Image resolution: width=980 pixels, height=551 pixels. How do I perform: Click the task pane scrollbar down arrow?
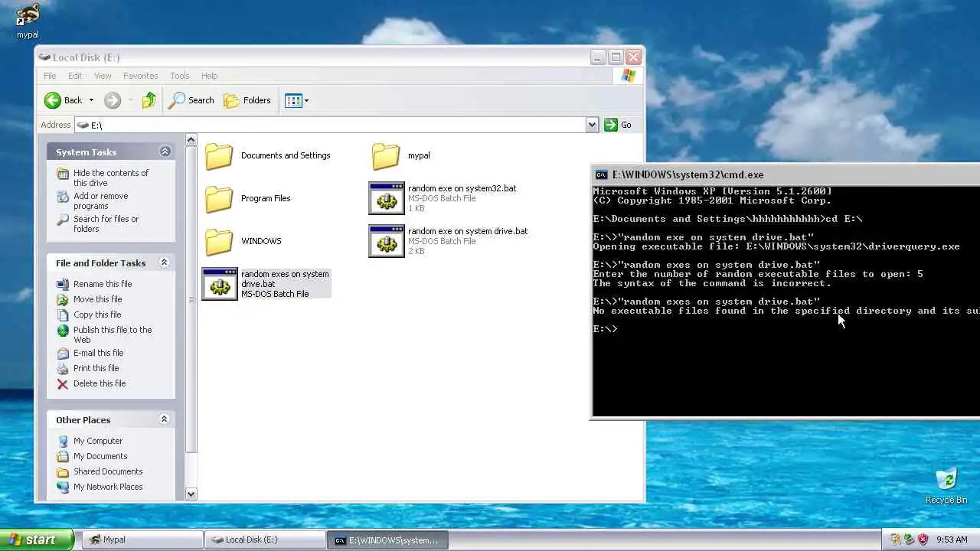tap(191, 494)
